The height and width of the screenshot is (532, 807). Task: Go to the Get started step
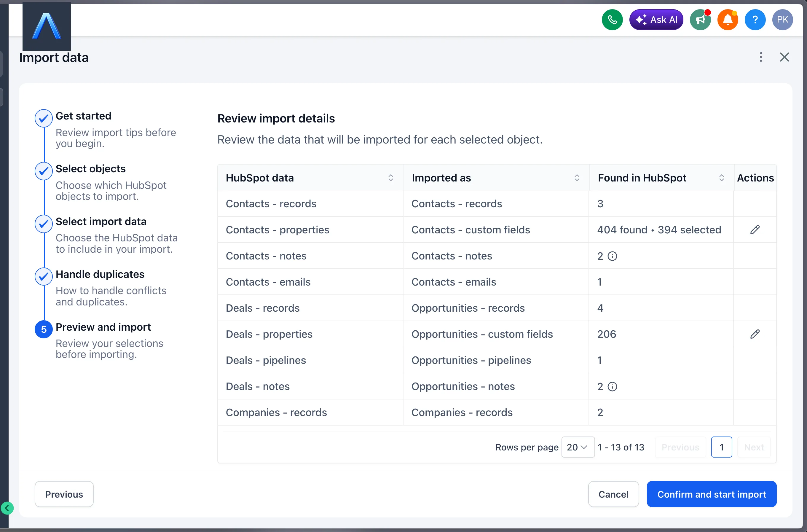tap(83, 116)
